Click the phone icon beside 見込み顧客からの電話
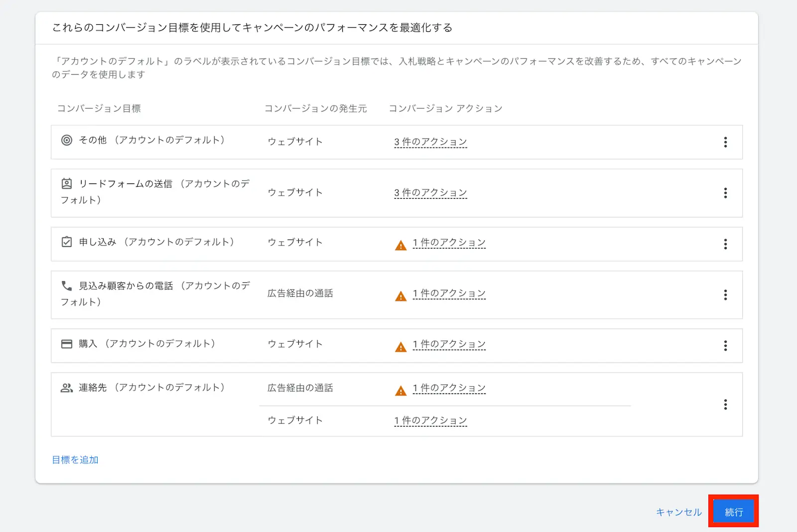This screenshot has height=532, width=797. click(67, 286)
